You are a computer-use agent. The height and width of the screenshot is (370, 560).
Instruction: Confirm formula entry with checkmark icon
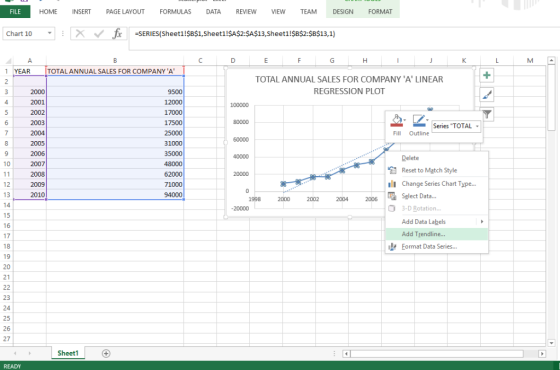coord(99,34)
